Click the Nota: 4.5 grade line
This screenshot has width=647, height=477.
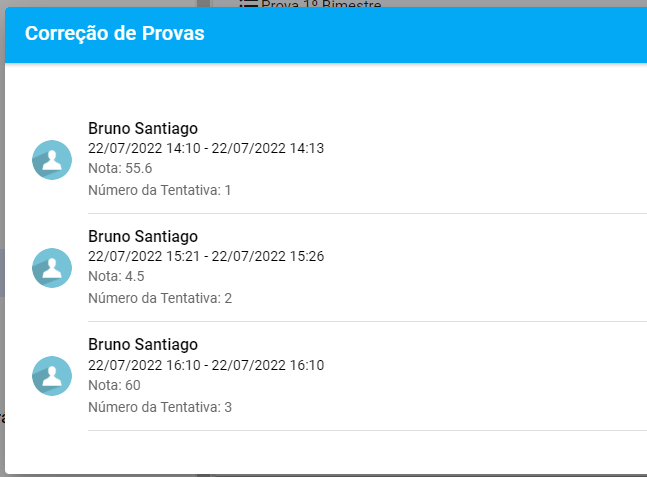coord(116,276)
